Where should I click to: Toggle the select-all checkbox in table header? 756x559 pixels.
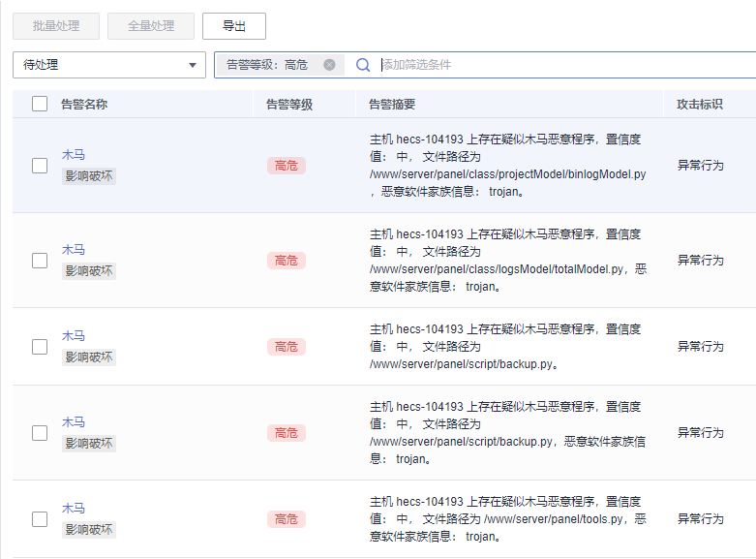point(40,104)
